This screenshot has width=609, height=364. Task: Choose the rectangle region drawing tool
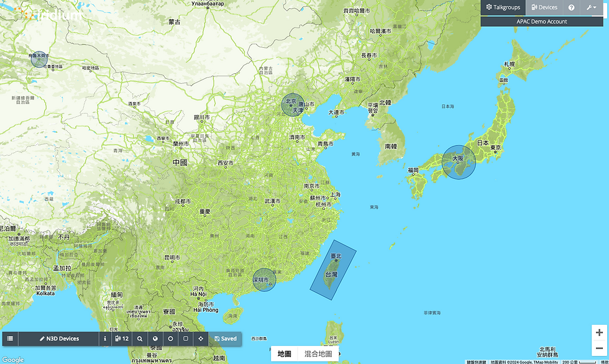186,339
